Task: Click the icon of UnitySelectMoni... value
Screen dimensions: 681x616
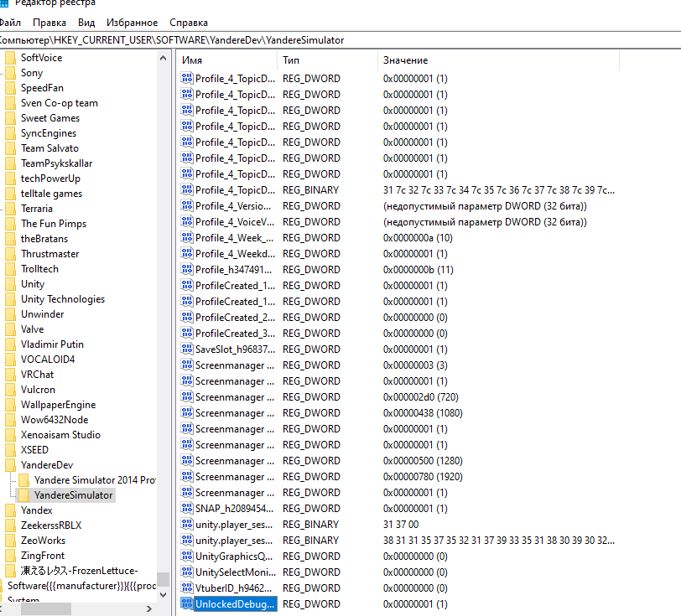Action: coord(187,572)
